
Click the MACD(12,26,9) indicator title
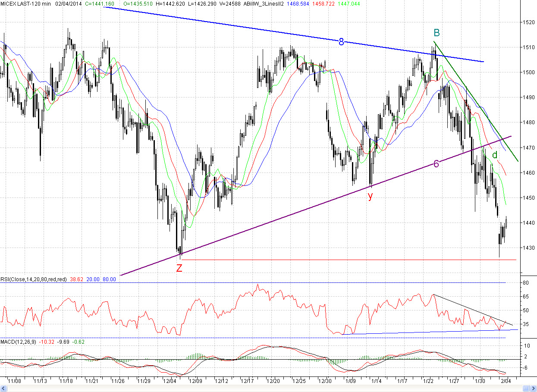[x=19, y=342]
